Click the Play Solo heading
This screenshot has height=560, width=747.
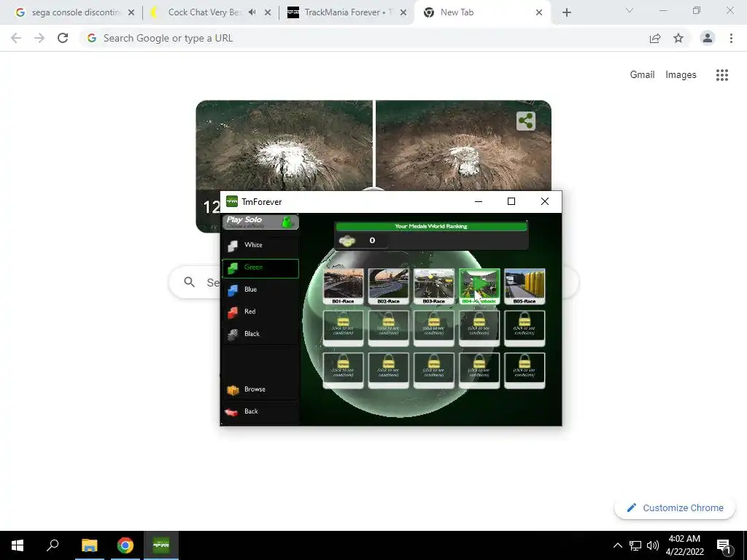coord(244,219)
